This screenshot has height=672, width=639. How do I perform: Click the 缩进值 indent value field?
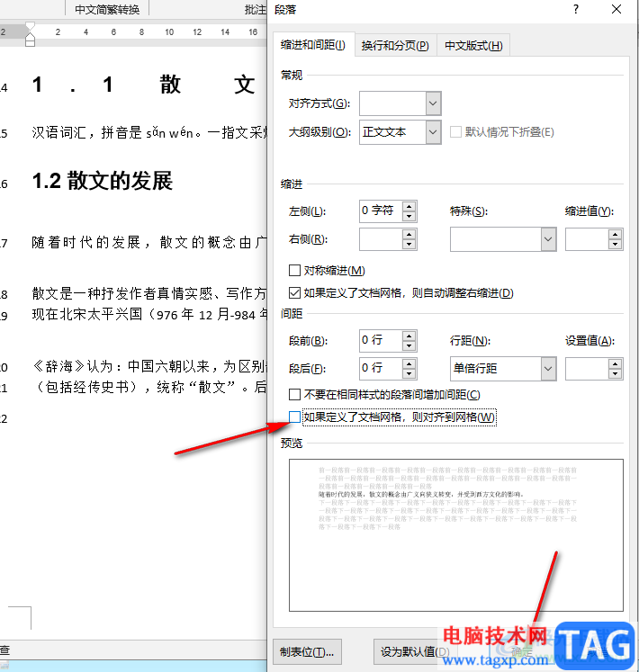point(587,239)
